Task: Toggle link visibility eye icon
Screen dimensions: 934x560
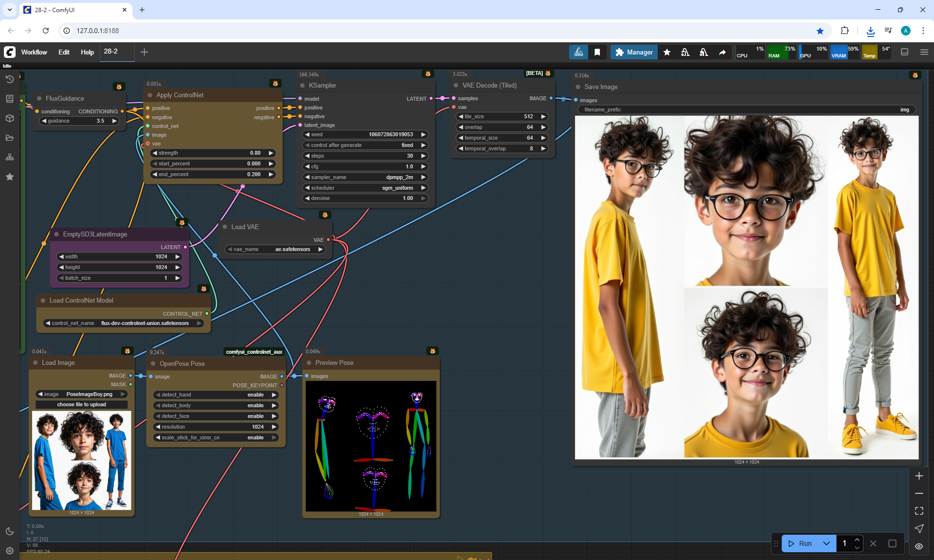Action: (x=919, y=546)
